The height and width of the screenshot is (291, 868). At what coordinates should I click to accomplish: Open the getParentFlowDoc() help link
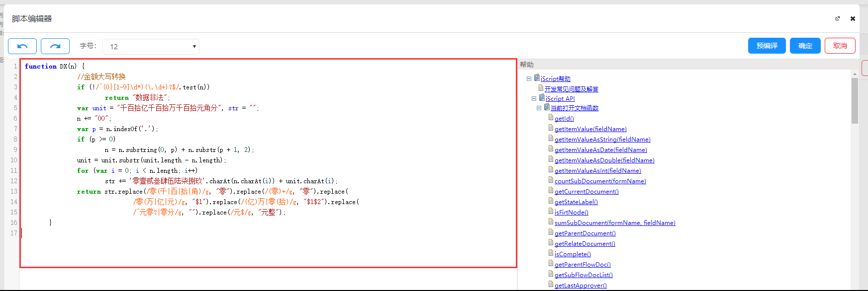click(x=582, y=265)
